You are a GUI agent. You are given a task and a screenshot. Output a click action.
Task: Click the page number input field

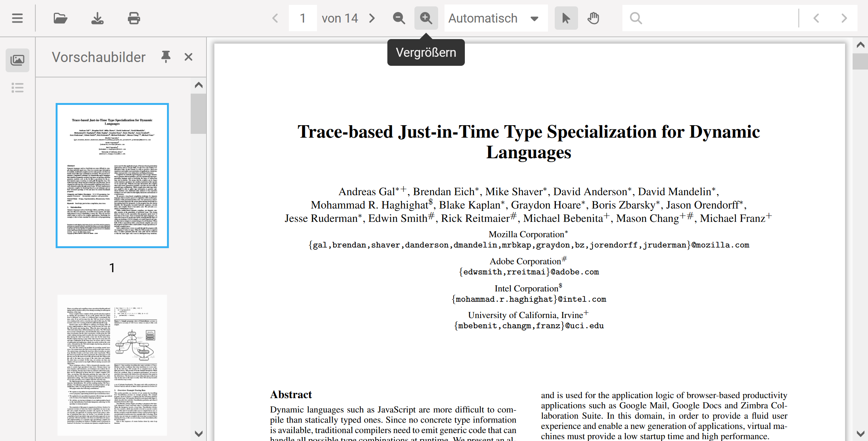click(x=303, y=18)
